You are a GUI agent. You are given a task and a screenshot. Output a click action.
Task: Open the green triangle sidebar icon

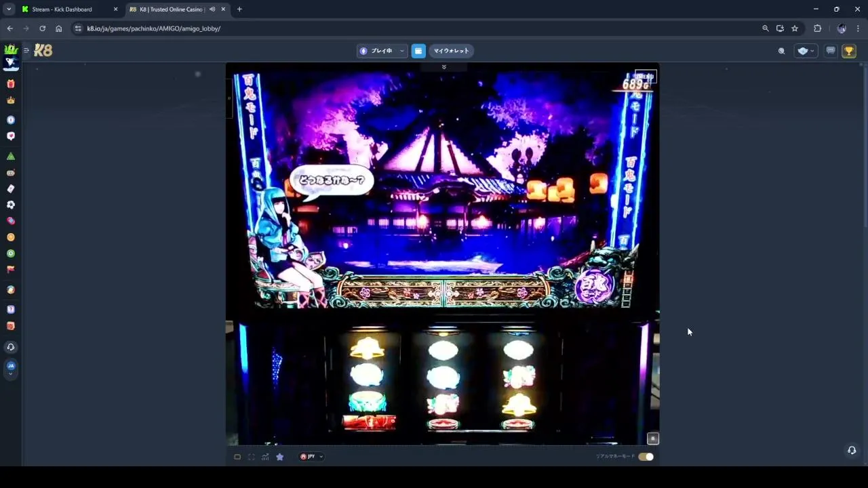10,157
